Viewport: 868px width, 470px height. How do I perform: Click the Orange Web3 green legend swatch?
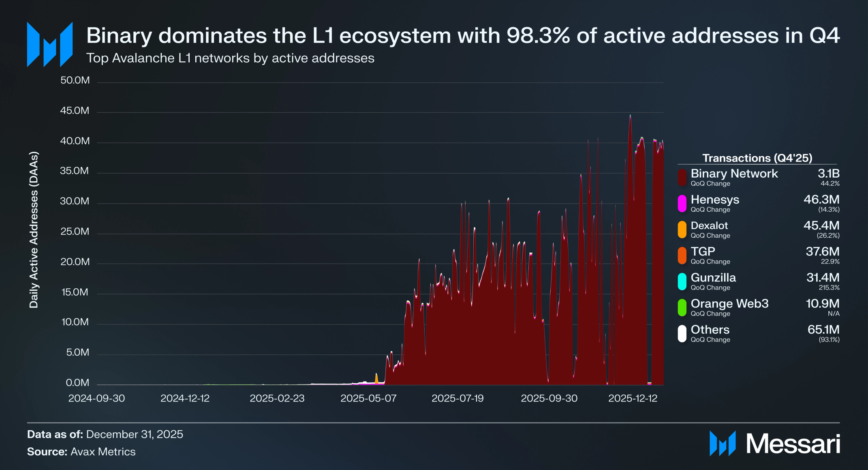pyautogui.click(x=682, y=307)
